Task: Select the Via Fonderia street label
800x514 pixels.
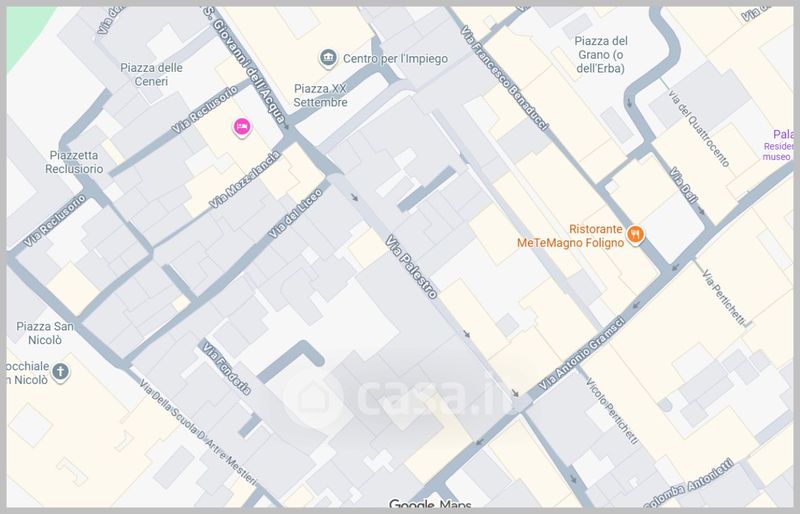Action: click(x=227, y=369)
